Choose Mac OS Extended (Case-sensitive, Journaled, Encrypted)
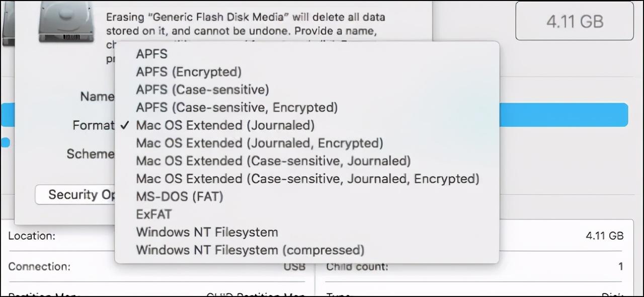 (307, 178)
